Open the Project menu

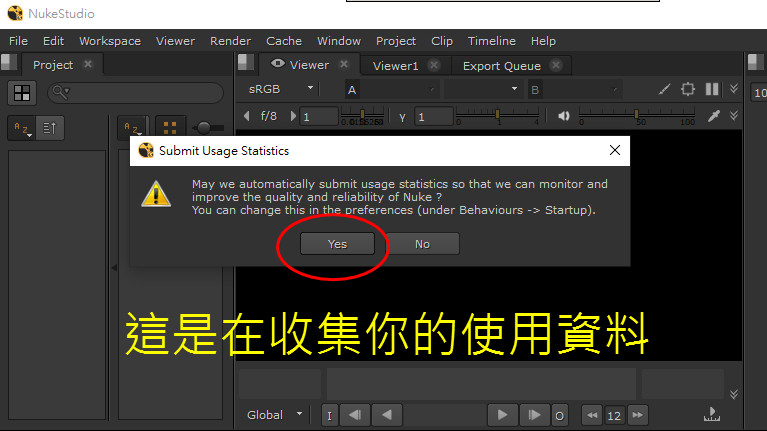click(396, 41)
